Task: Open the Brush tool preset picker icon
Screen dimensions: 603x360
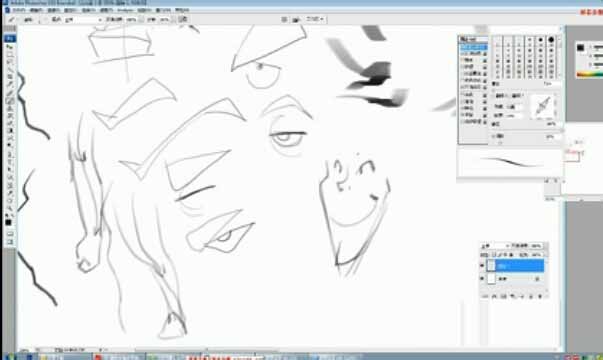Action: coord(12,19)
